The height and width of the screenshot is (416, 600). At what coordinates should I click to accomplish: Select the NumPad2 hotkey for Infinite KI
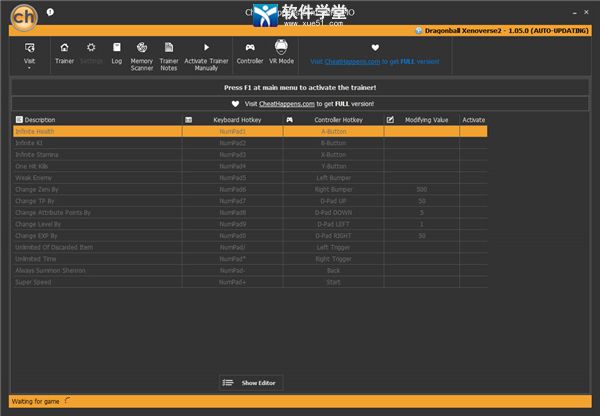[x=232, y=143]
